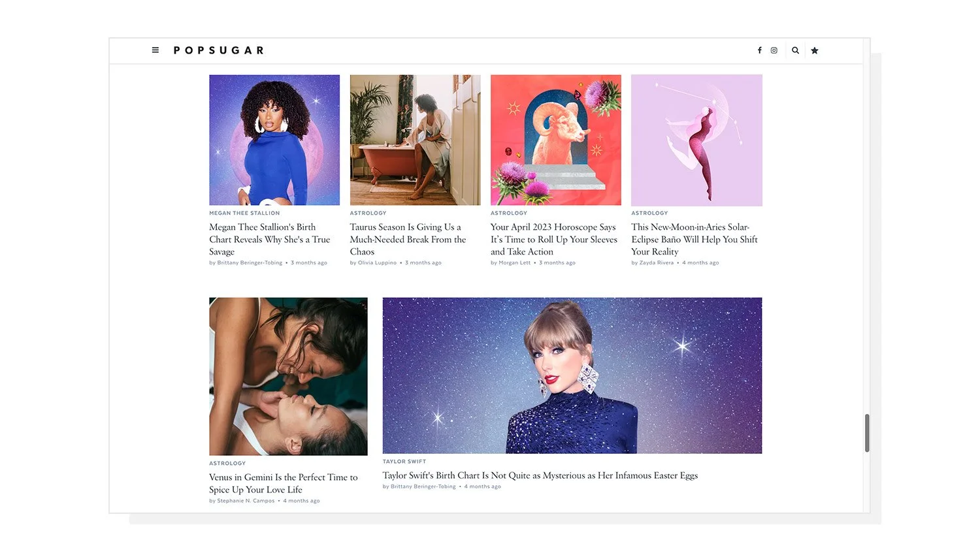Click the search magnifier icon

795,50
